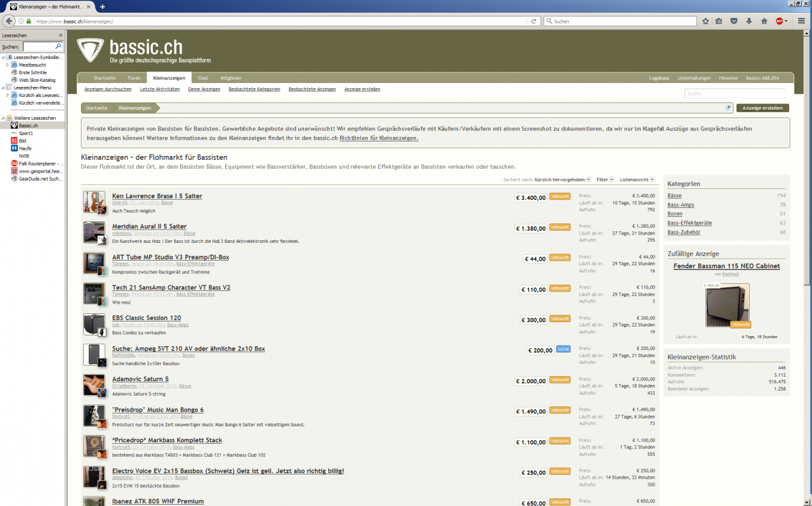812x506 pixels.
Task: Open the Firefox hamburger menu
Action: 801,21
